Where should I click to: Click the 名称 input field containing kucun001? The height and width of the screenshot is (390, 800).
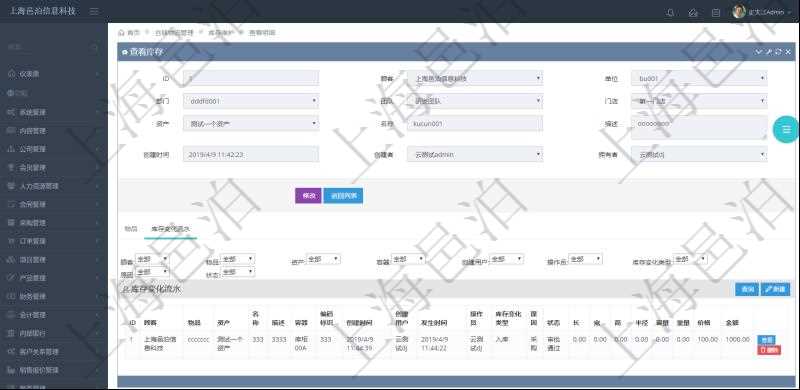[475, 124]
